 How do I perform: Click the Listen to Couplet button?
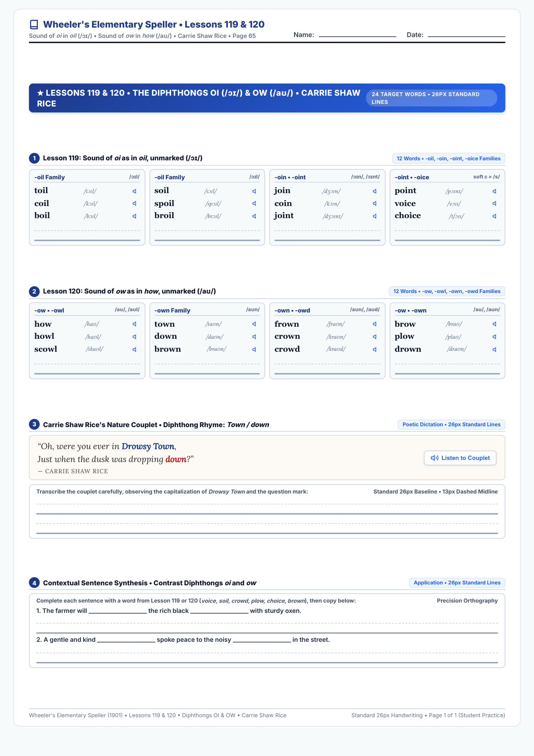(460, 458)
